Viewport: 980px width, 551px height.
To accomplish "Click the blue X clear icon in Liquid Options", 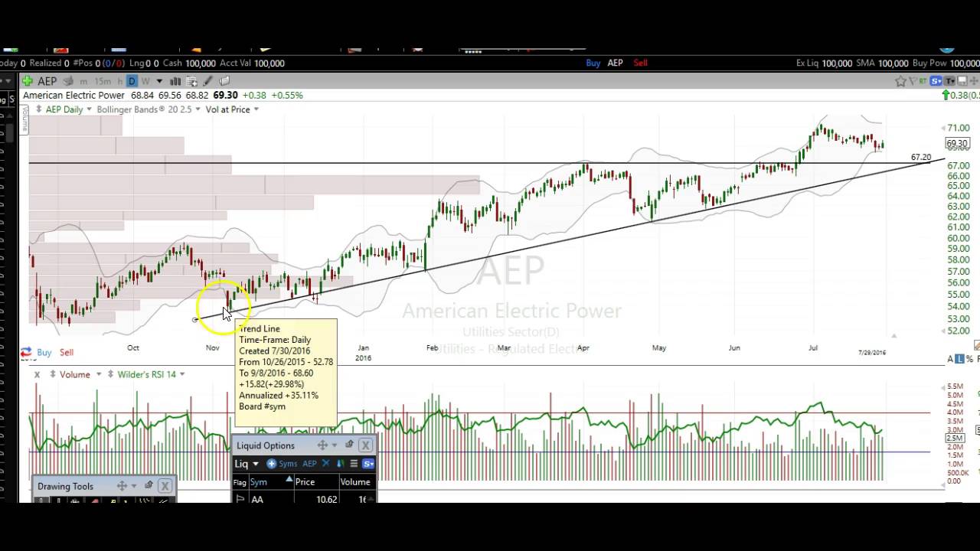I will tap(325, 464).
